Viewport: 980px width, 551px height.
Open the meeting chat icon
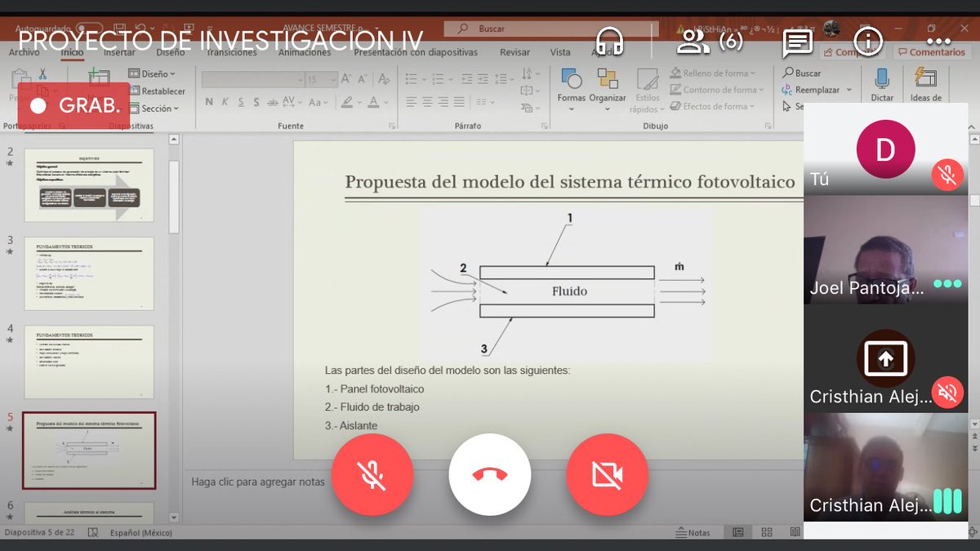[797, 42]
